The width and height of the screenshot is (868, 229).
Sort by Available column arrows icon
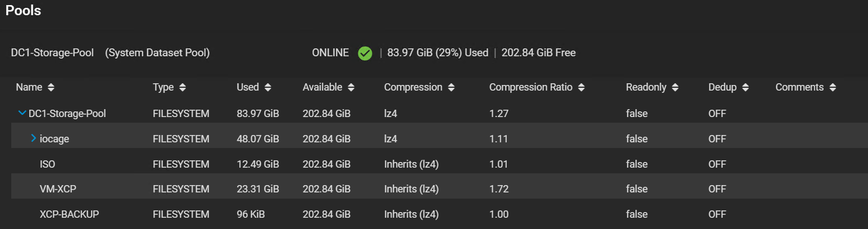(x=351, y=88)
